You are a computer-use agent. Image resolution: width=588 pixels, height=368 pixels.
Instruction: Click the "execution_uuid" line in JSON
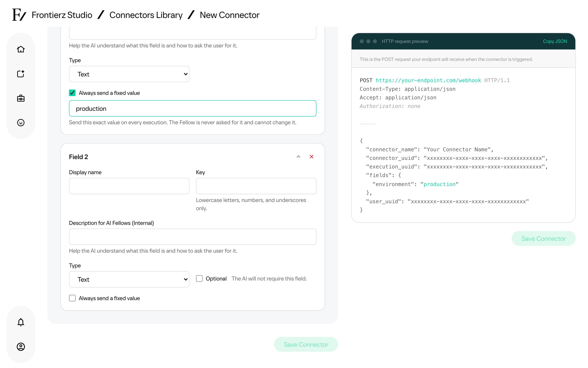[457, 167]
